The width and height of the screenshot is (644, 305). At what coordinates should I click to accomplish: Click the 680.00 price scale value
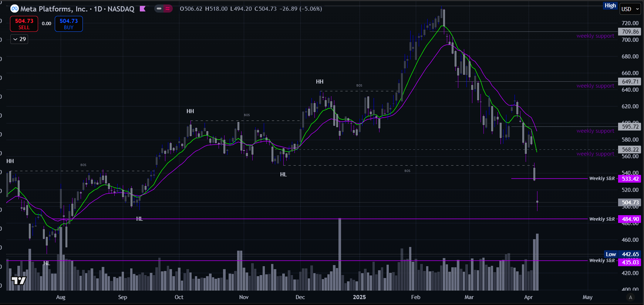(630, 57)
